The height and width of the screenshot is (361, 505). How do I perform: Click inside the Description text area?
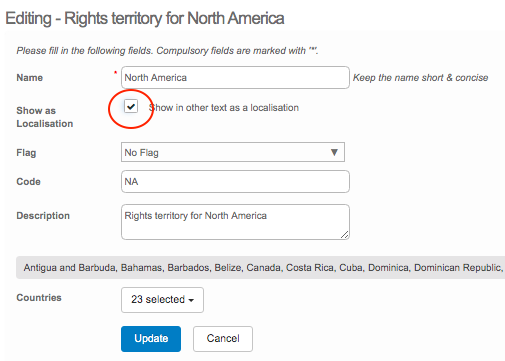[x=235, y=222]
